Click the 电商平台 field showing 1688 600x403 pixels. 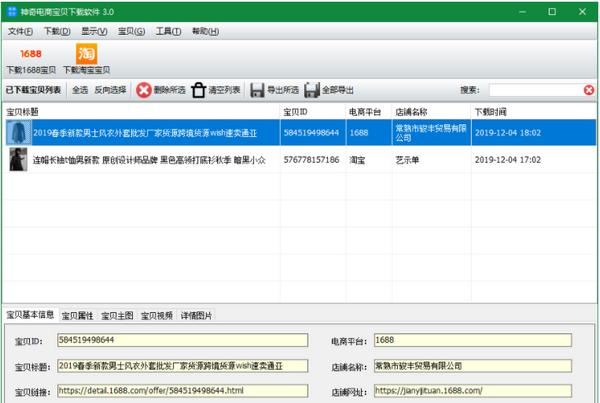473,340
